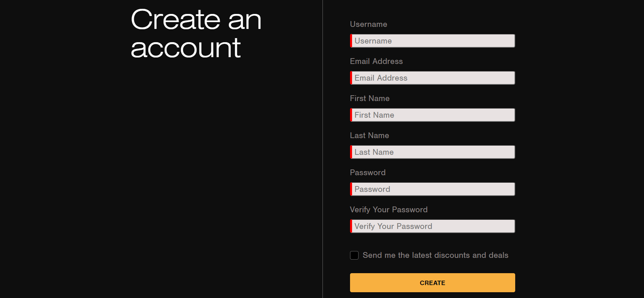The height and width of the screenshot is (298, 644).
Task: Click the Verify Your Password label above field
Action: 388,210
